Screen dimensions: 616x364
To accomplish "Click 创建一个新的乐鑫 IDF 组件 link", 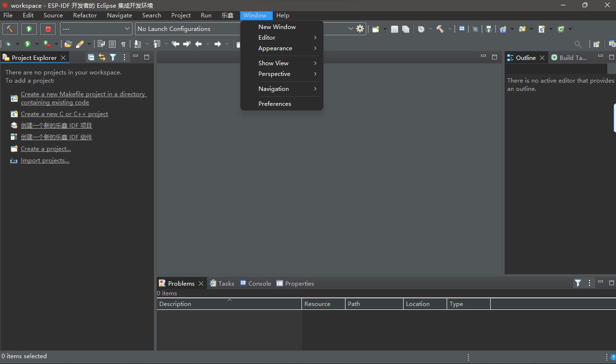I will (56, 137).
